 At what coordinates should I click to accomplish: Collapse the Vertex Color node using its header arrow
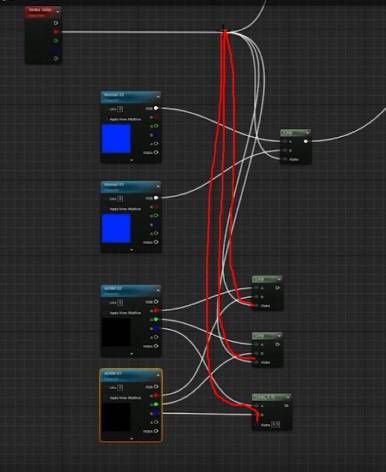(58, 11)
